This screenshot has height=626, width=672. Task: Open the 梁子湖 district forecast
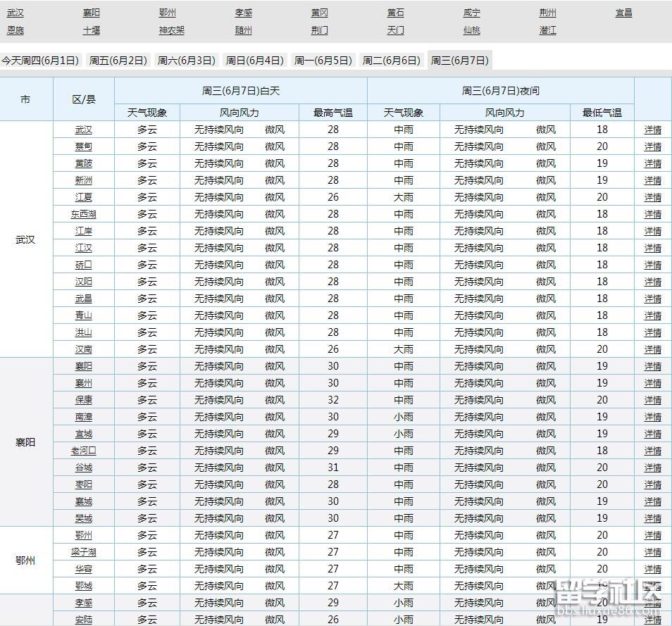coord(85,552)
